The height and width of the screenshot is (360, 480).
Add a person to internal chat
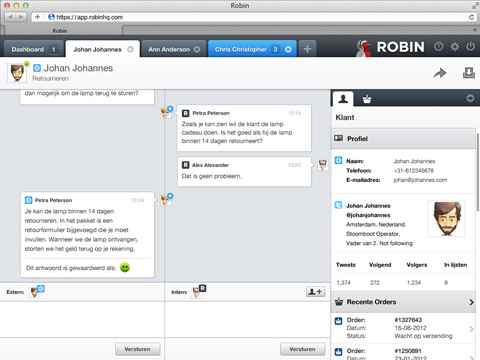(315, 292)
